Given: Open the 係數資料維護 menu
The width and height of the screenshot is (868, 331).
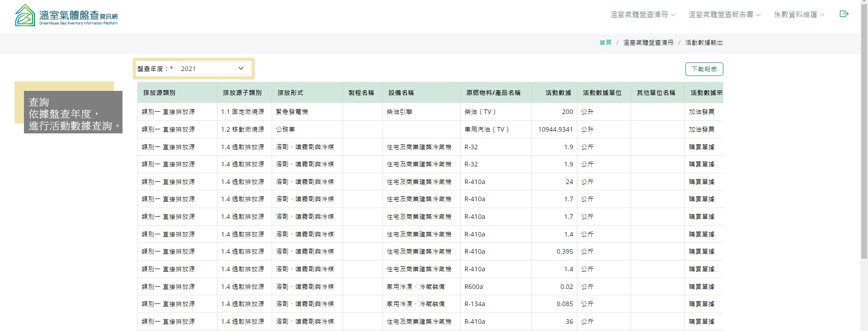Looking at the screenshot, I should 799,14.
